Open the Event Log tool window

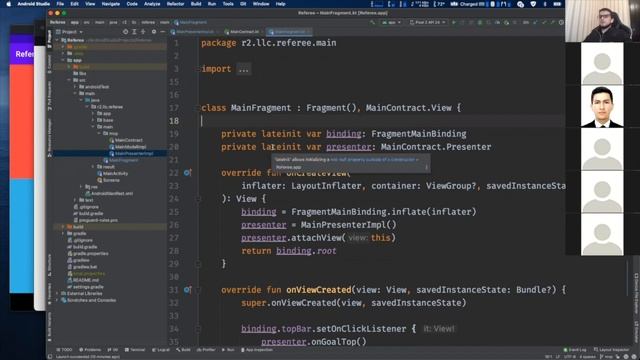point(575,350)
